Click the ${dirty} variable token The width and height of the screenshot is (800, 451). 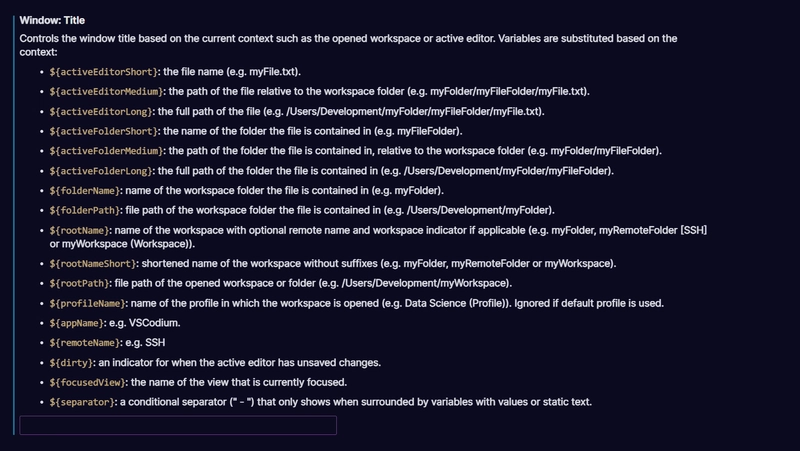pyautogui.click(x=72, y=362)
